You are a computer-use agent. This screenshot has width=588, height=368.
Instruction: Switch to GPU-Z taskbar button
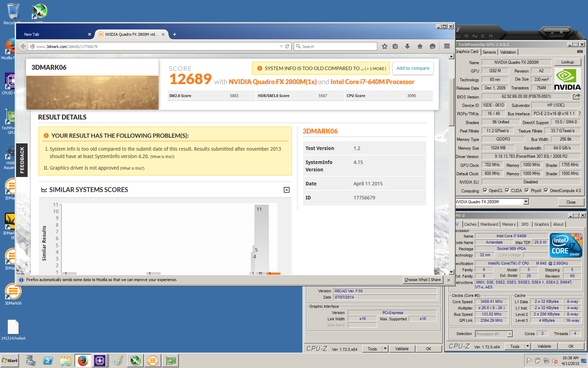point(170,360)
